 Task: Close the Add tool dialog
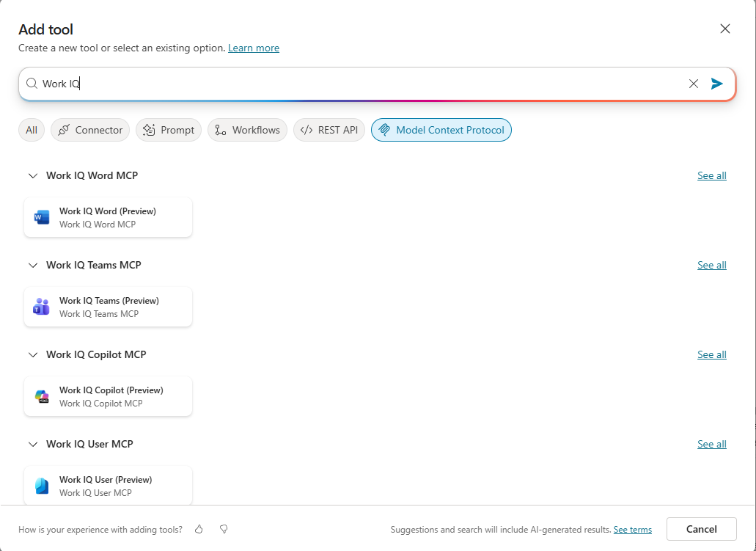725,29
